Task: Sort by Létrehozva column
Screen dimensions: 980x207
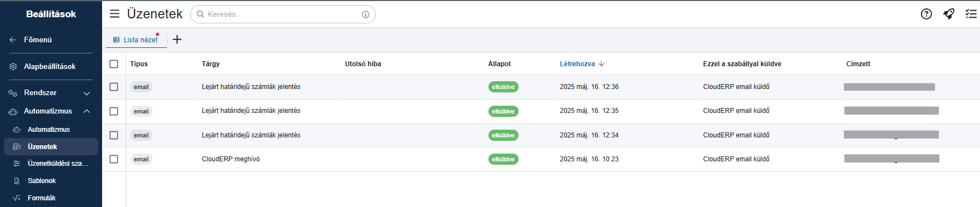Action: [x=577, y=64]
